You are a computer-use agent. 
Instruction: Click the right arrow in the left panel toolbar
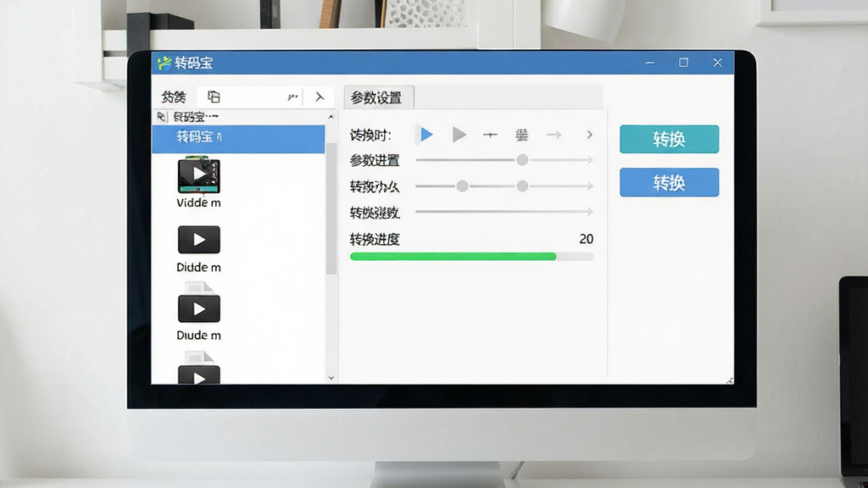point(320,97)
